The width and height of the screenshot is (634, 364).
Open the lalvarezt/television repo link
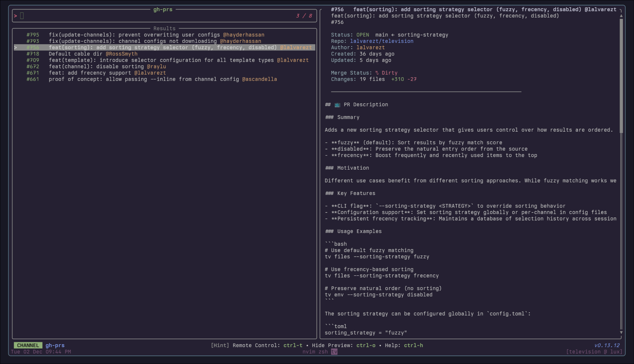coord(381,41)
